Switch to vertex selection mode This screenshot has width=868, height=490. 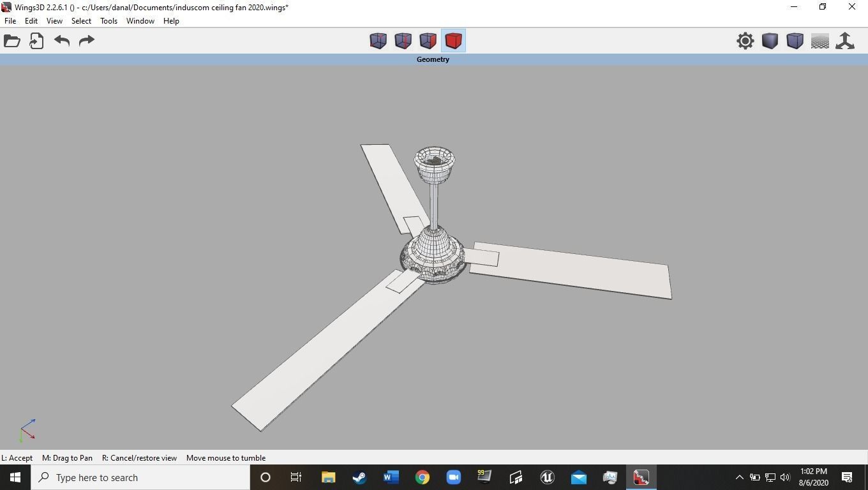(x=378, y=41)
